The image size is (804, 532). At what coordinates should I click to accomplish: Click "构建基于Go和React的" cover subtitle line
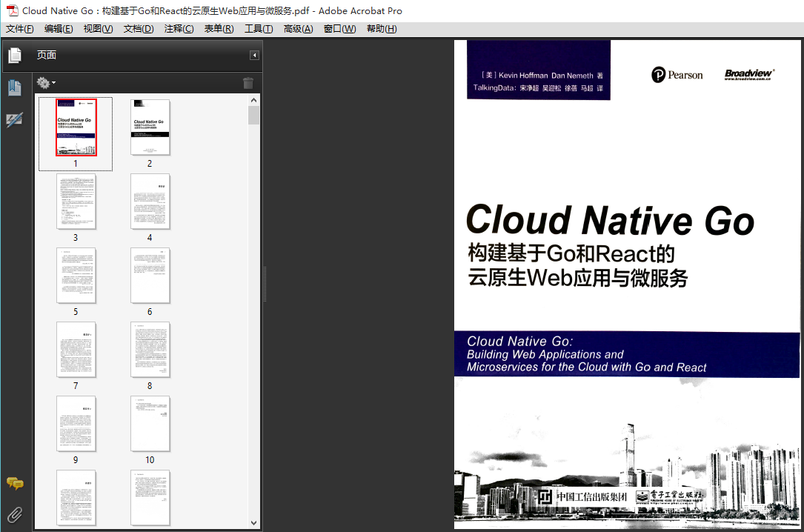(571, 253)
